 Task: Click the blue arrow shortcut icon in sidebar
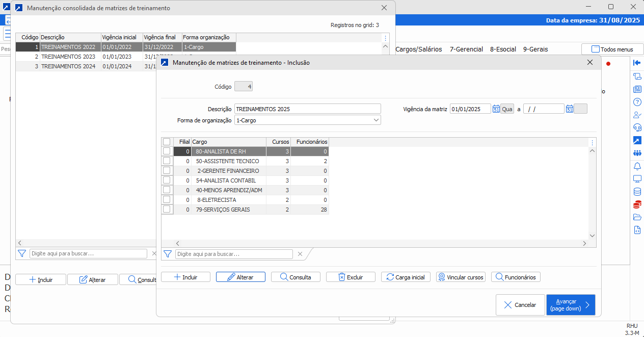click(x=637, y=140)
